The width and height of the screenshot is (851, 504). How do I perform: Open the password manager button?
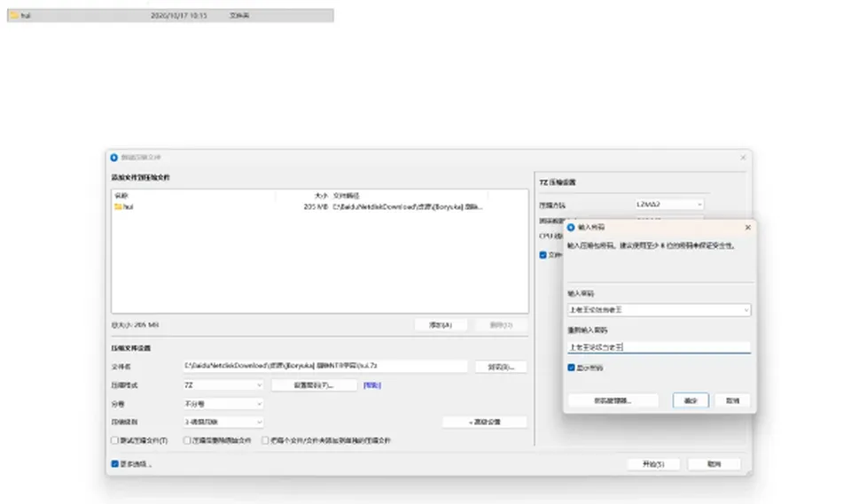(613, 401)
